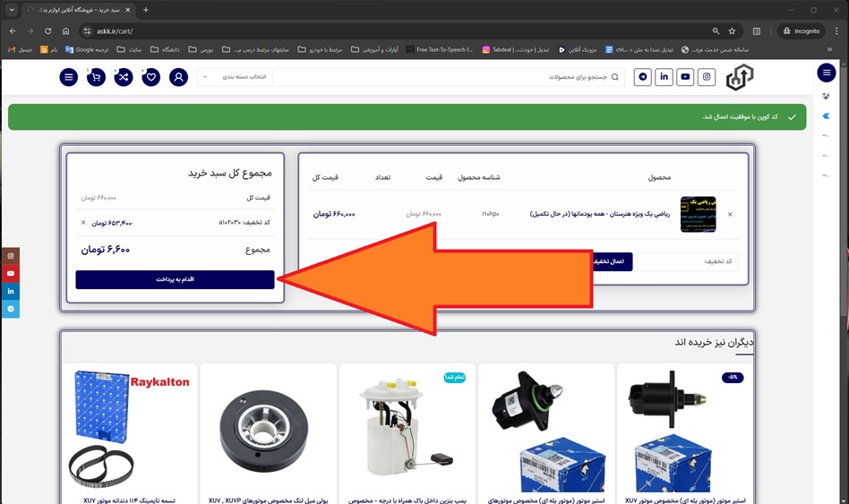
Task: Open the header Telegram icon
Action: [x=642, y=77]
